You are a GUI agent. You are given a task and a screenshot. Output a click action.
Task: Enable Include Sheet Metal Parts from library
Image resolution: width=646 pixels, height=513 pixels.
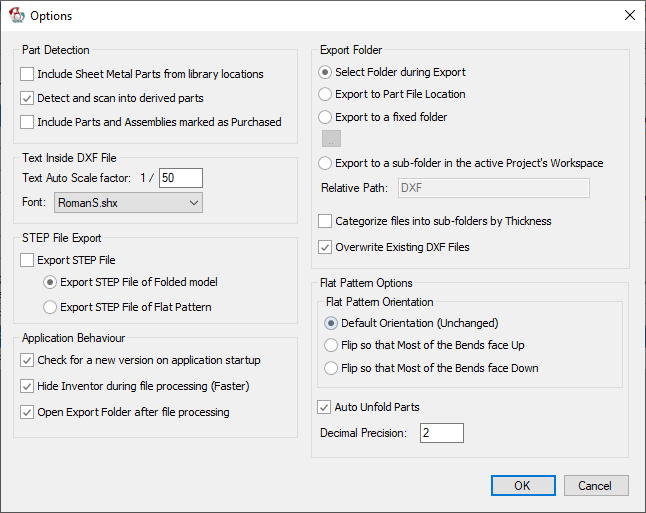28,74
